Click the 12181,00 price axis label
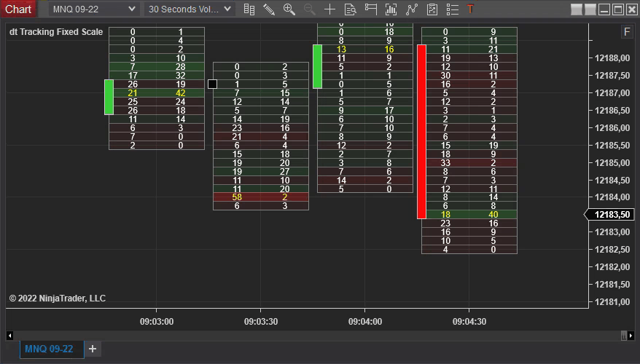 click(612, 302)
